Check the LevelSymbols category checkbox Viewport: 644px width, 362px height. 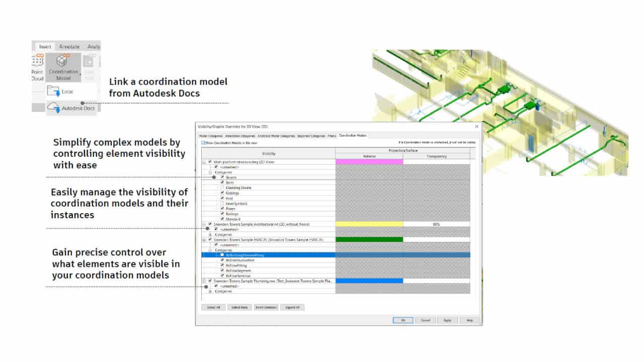222,204
